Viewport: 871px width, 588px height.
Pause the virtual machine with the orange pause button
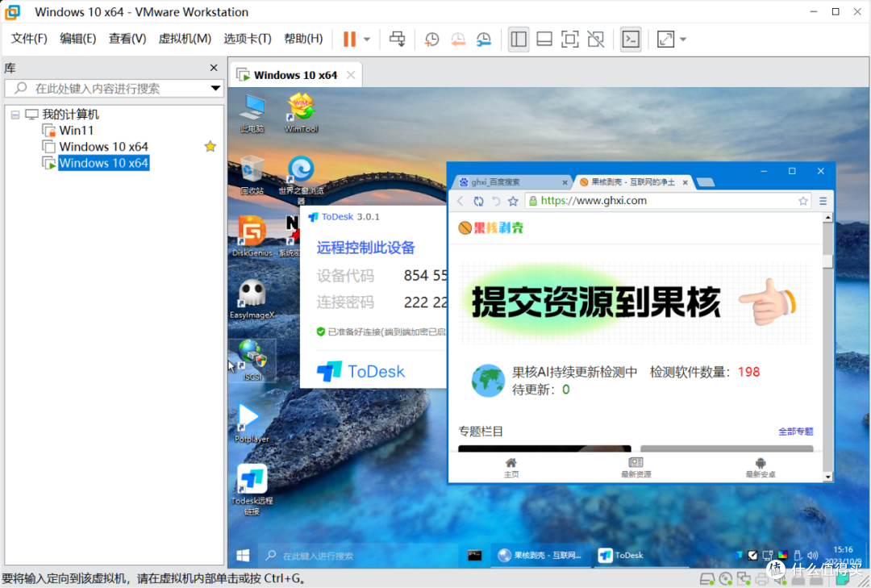tap(349, 39)
